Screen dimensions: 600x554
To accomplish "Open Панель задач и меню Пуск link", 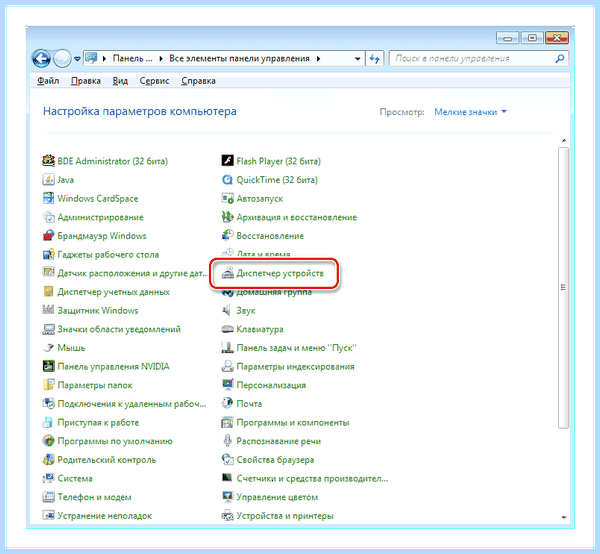I will tap(296, 348).
